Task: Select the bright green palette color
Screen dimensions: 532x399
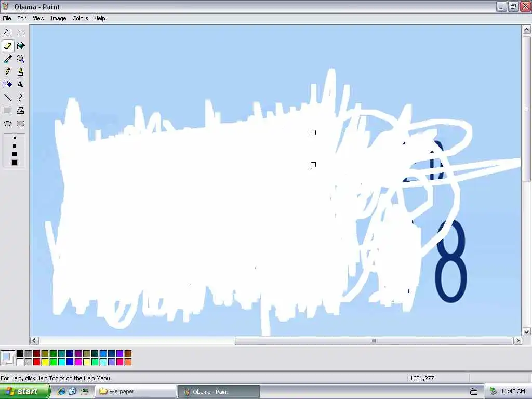Action: (x=54, y=362)
